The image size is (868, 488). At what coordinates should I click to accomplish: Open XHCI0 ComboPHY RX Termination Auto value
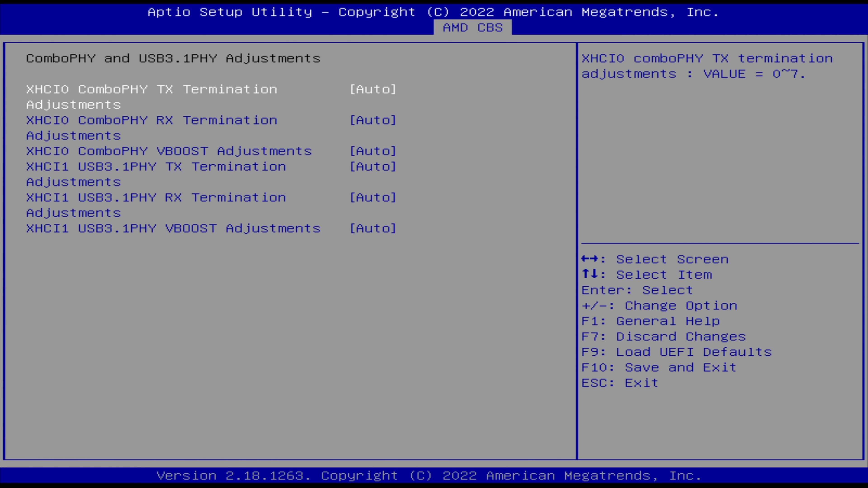tap(373, 120)
